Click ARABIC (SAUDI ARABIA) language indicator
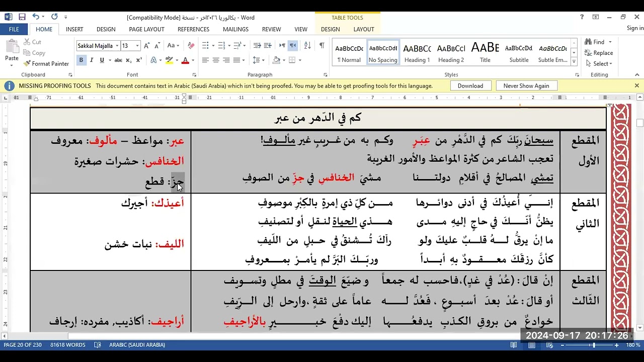The image size is (644, 362). point(137,345)
